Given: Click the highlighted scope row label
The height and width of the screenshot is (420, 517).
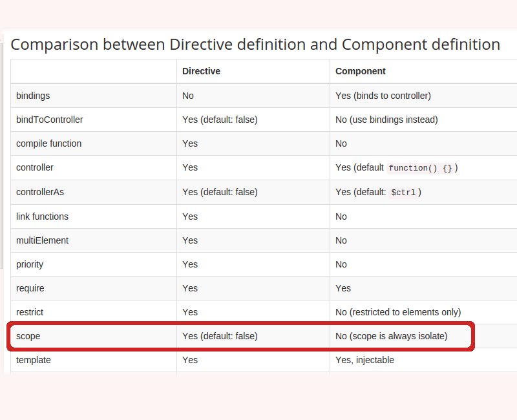Looking at the screenshot, I should (x=28, y=336).
